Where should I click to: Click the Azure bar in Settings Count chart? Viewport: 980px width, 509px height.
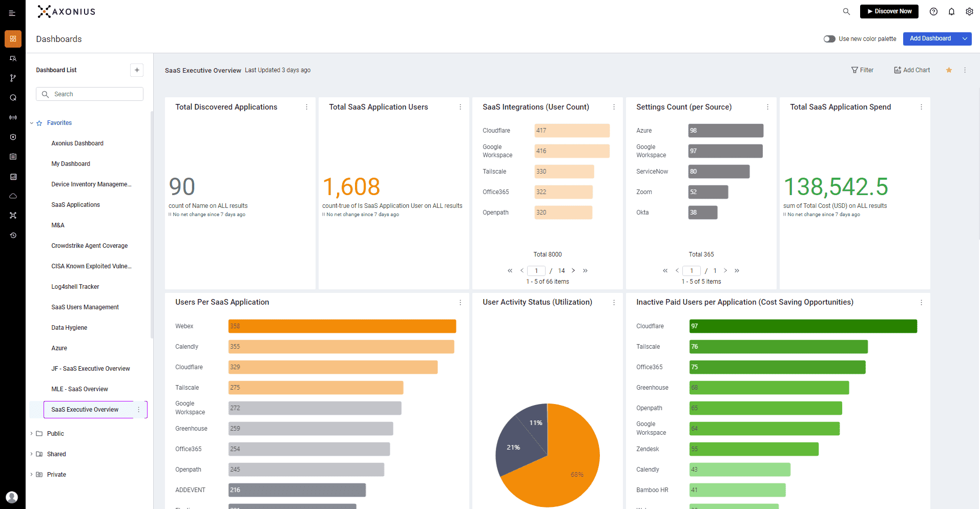click(x=726, y=131)
